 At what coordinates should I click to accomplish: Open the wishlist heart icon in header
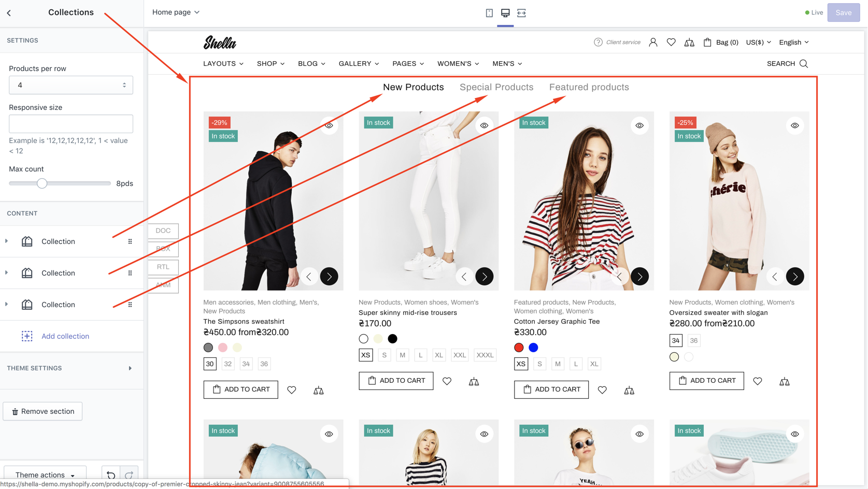[x=671, y=42]
